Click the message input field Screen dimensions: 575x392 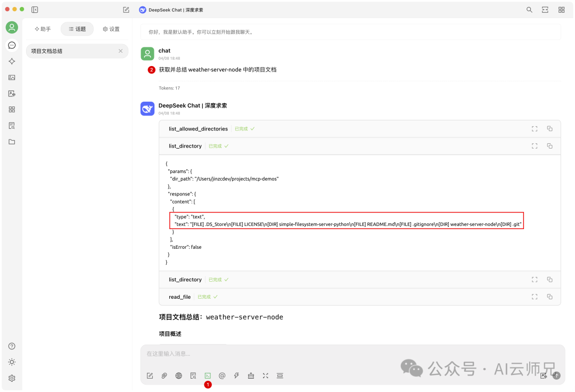pyautogui.click(x=352, y=354)
